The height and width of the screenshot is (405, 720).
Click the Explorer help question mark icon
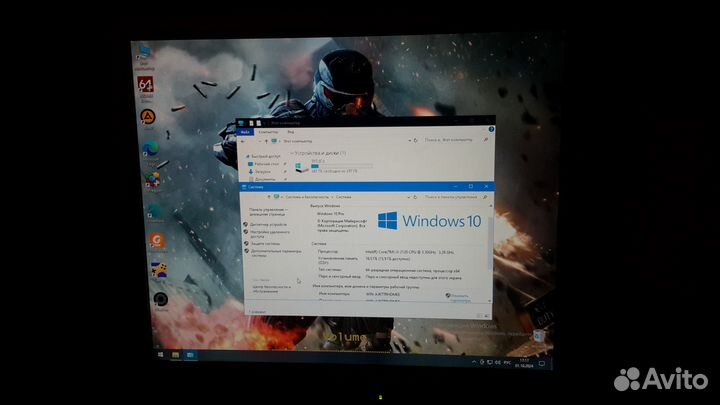tap(491, 129)
